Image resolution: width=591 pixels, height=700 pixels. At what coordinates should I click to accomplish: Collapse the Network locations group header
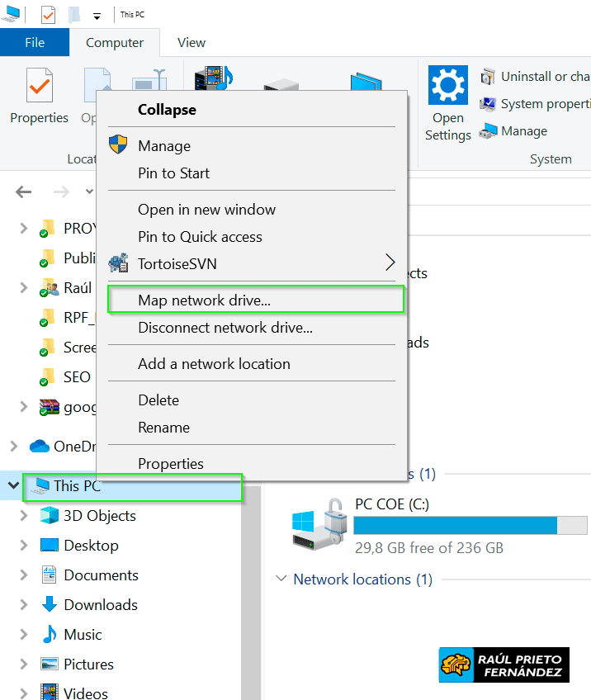[x=281, y=579]
